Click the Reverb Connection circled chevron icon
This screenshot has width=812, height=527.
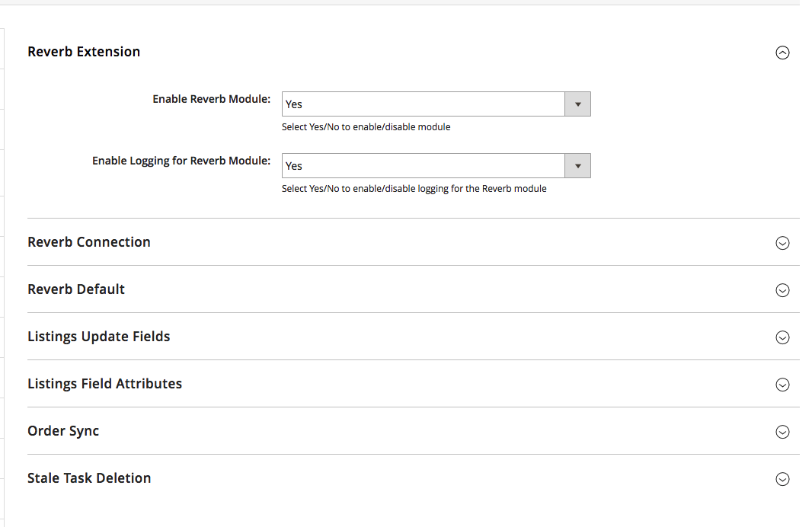coord(782,243)
